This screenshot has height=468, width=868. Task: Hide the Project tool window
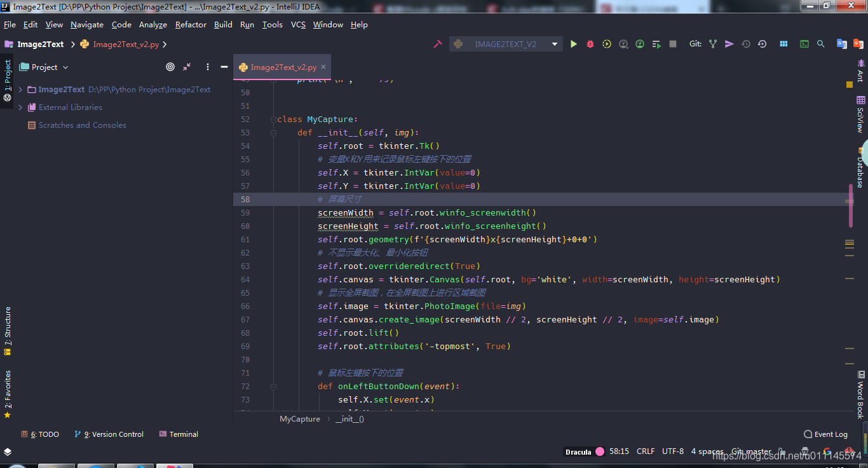click(224, 67)
